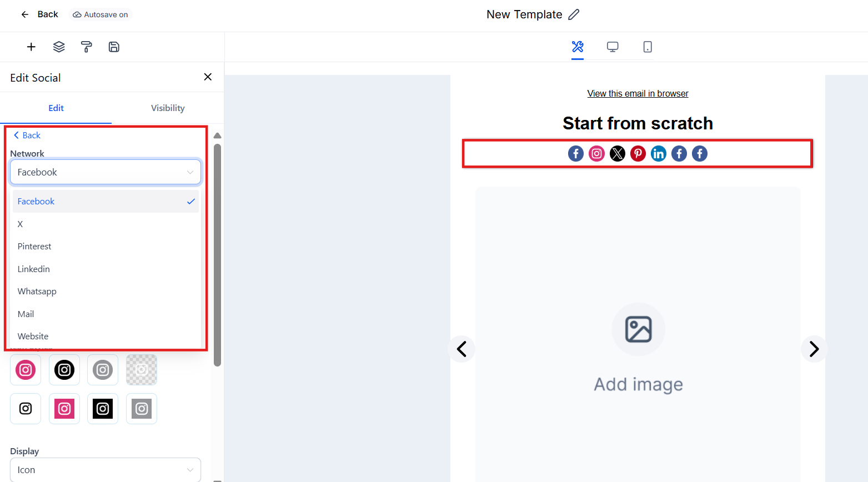Choose pink square Instagram icon style

(x=64, y=409)
